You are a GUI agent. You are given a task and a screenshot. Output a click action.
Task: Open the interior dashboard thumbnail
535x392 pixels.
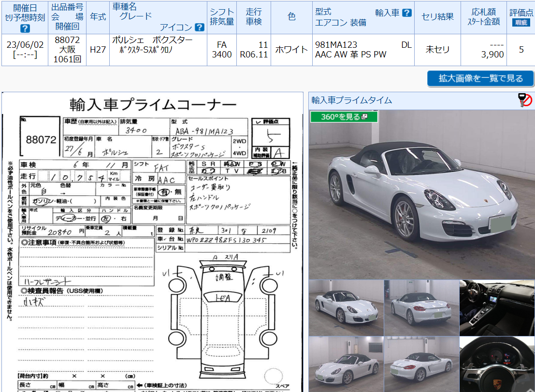pos(497,308)
